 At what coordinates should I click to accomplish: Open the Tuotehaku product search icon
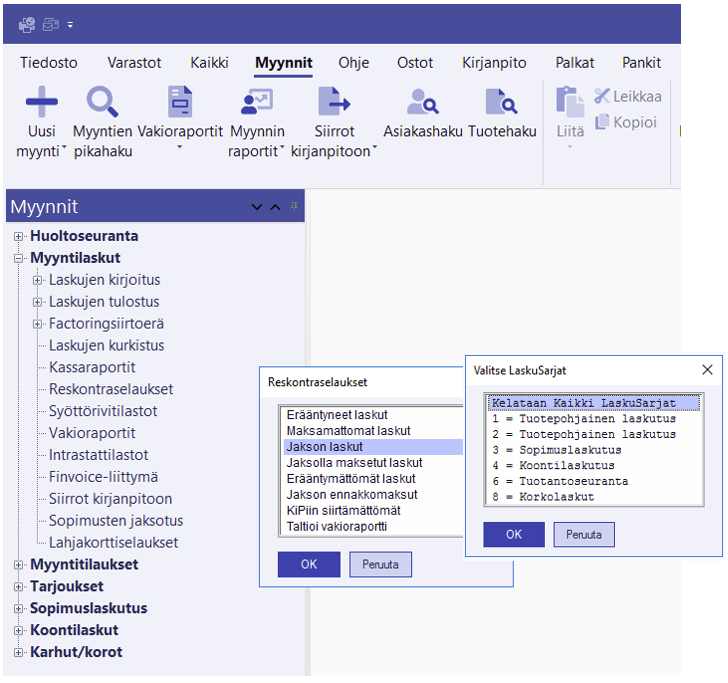501,102
